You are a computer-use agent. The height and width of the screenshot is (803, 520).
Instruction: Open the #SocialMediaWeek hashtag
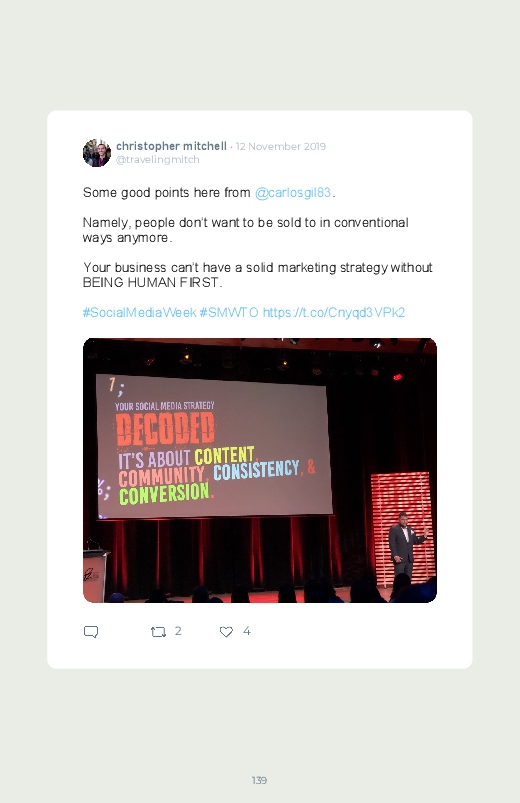pos(139,312)
